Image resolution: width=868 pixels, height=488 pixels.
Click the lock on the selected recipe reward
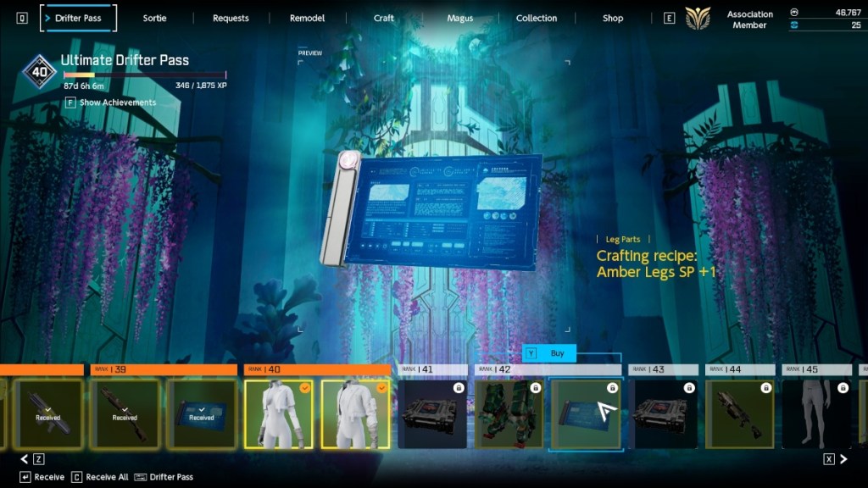tap(611, 388)
